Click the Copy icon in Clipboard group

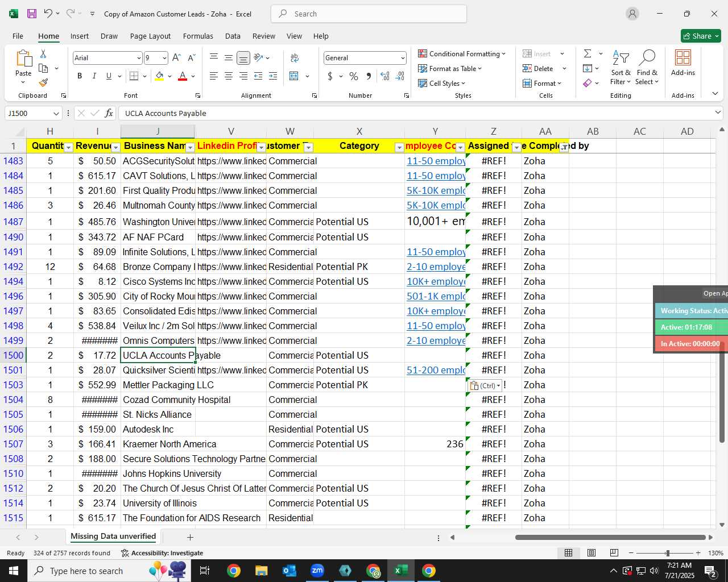[43, 68]
